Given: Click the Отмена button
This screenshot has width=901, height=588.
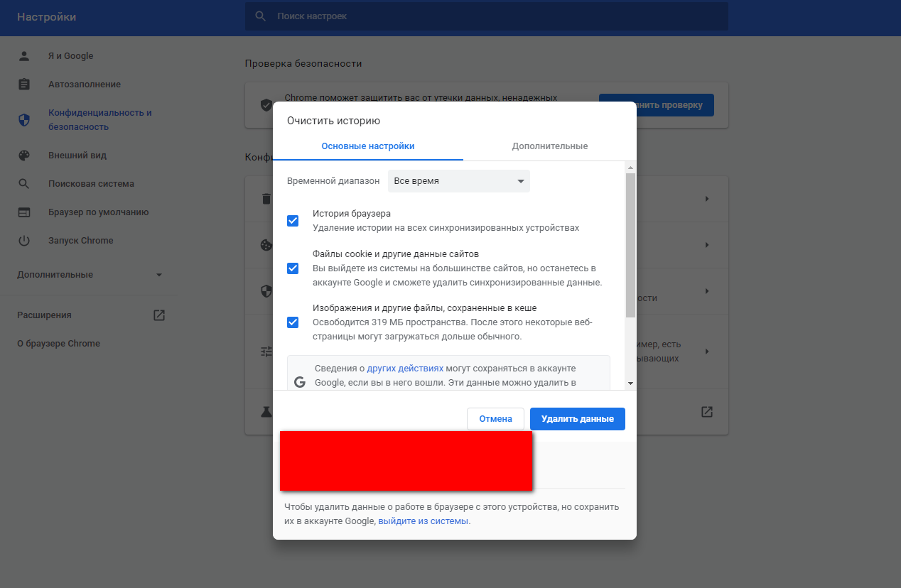Looking at the screenshot, I should click(495, 419).
